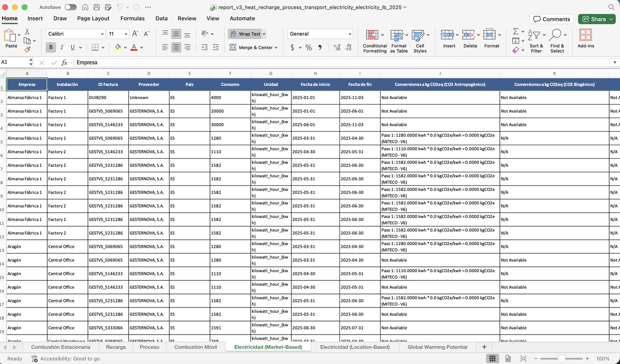Align text right
This screenshot has height=364, width=620.
click(x=188, y=47)
